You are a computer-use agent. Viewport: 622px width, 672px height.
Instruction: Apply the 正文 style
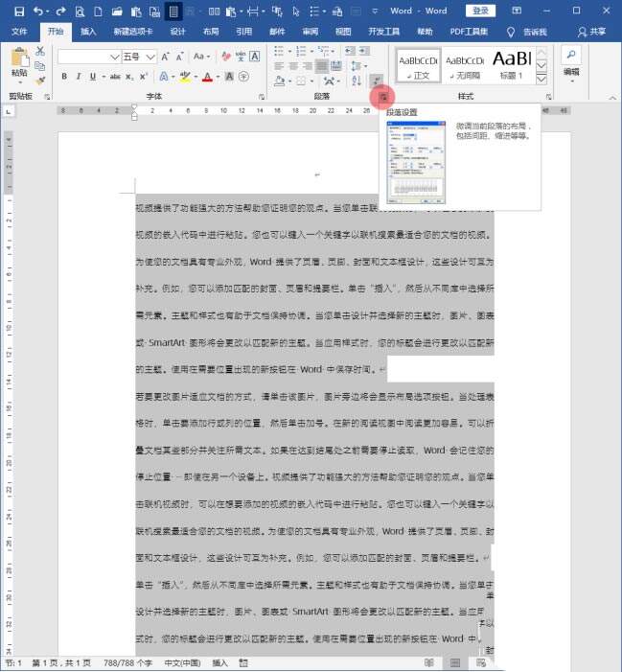pyautogui.click(x=418, y=65)
